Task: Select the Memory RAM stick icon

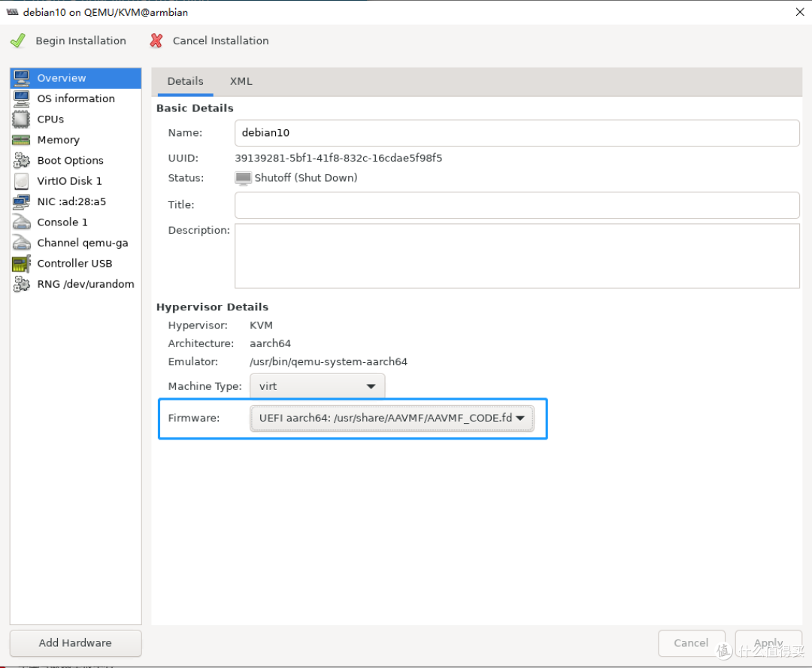Action: [21, 141]
